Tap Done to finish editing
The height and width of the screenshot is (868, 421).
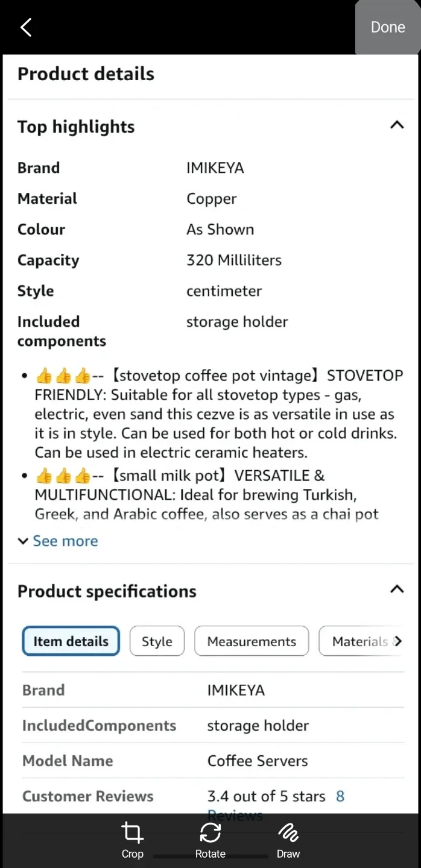tap(388, 27)
